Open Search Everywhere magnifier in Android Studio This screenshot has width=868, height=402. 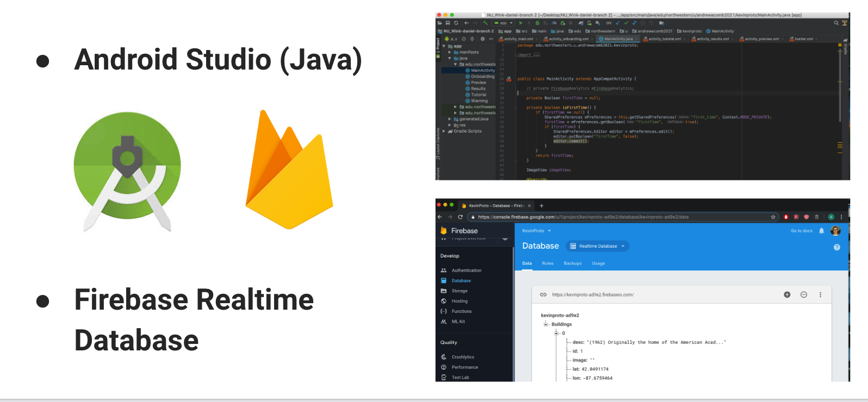click(836, 23)
